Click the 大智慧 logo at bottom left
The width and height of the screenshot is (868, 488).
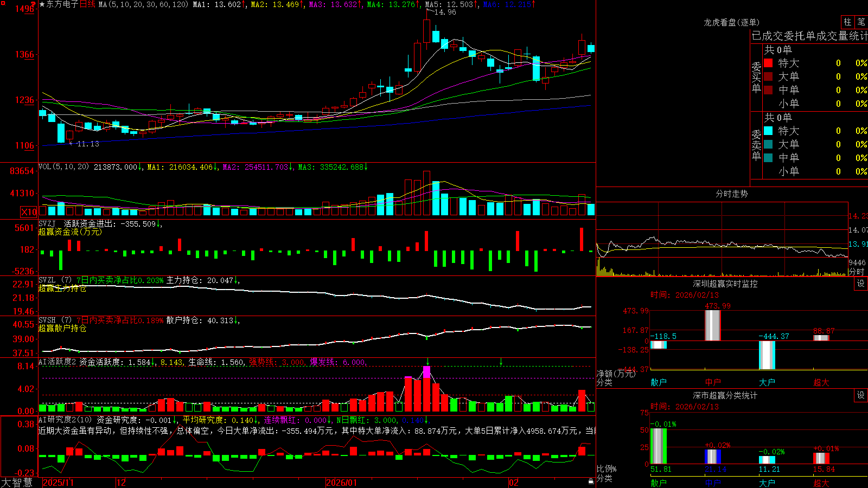click(x=17, y=483)
